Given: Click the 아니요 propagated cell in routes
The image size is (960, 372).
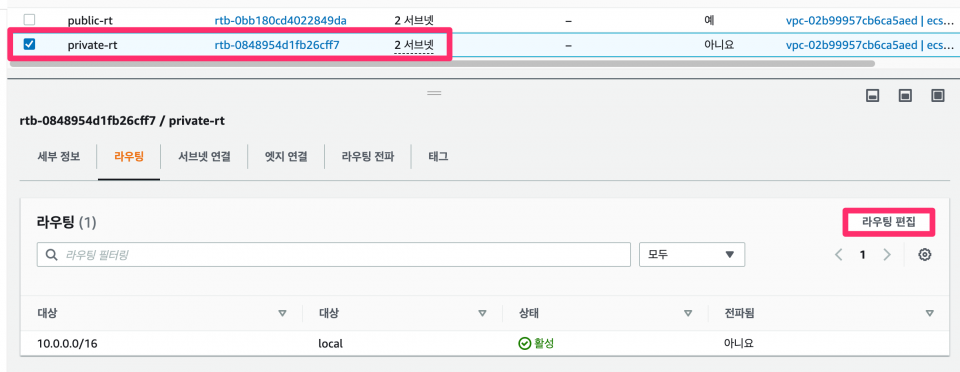Looking at the screenshot, I should pyautogui.click(x=738, y=343).
